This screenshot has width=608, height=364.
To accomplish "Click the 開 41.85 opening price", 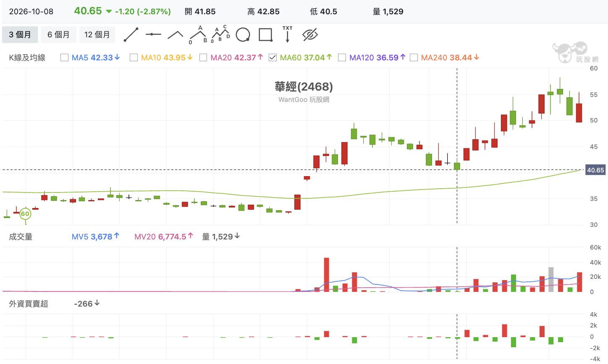I will [200, 12].
